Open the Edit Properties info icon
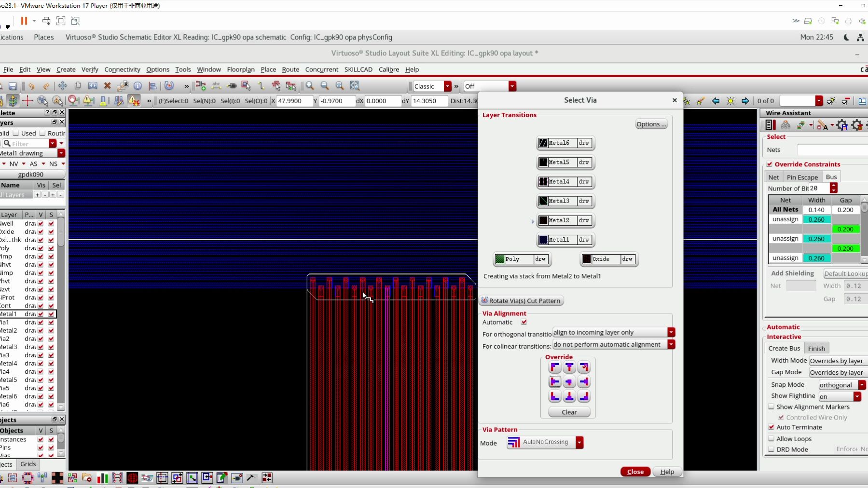Image resolution: width=868 pixels, height=488 pixels. click(138, 86)
